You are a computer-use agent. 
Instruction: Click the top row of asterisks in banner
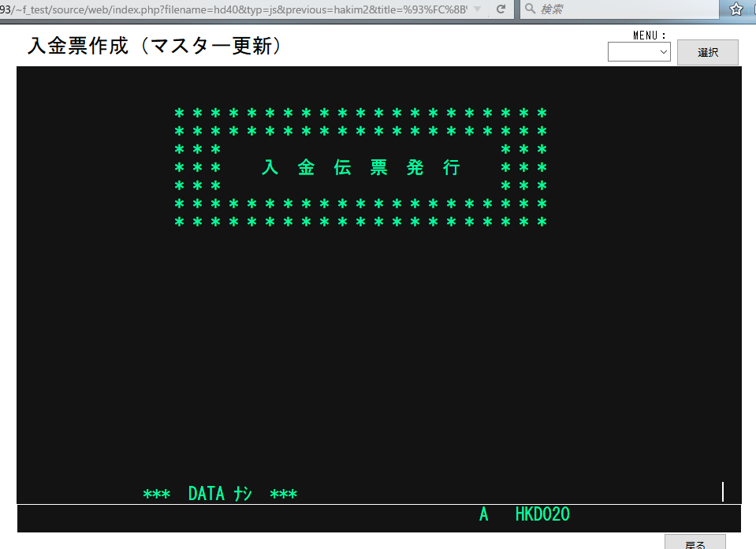pyautogui.click(x=360, y=114)
